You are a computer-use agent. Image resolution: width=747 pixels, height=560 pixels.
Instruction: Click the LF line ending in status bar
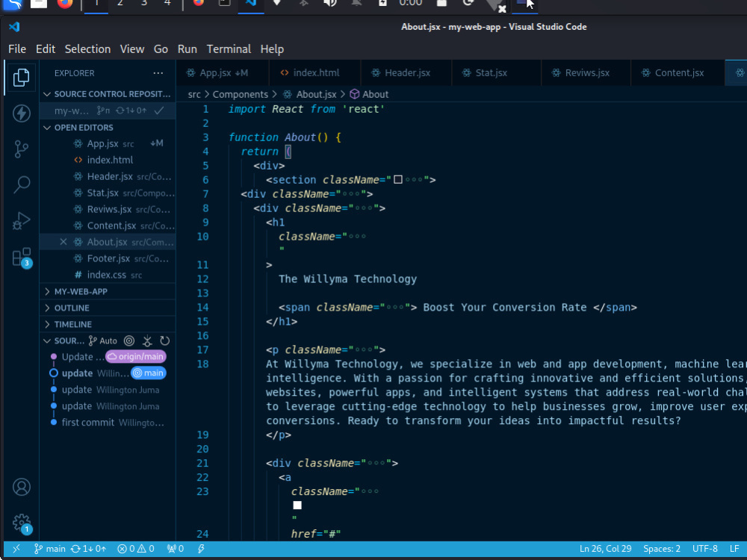tap(734, 549)
